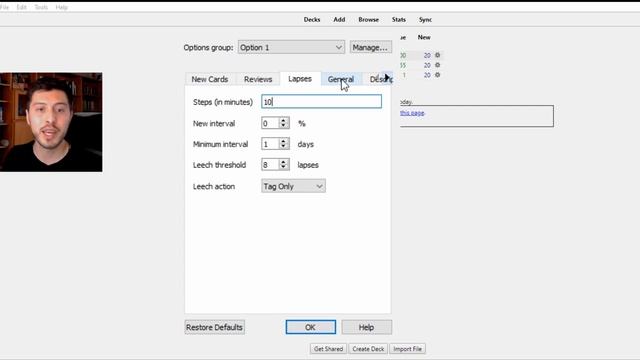Click the webcam video thumbnail
The height and width of the screenshot is (360, 640).
(x=51, y=122)
